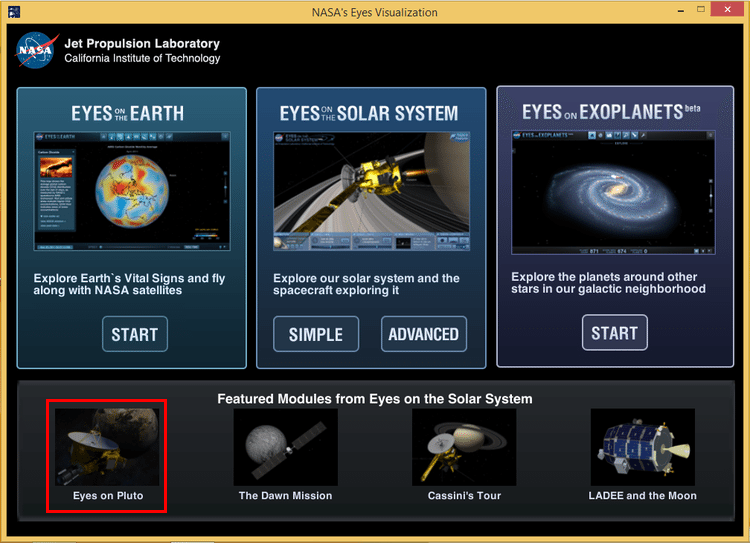Click the EYES ON THE EARTH title

pos(128,113)
